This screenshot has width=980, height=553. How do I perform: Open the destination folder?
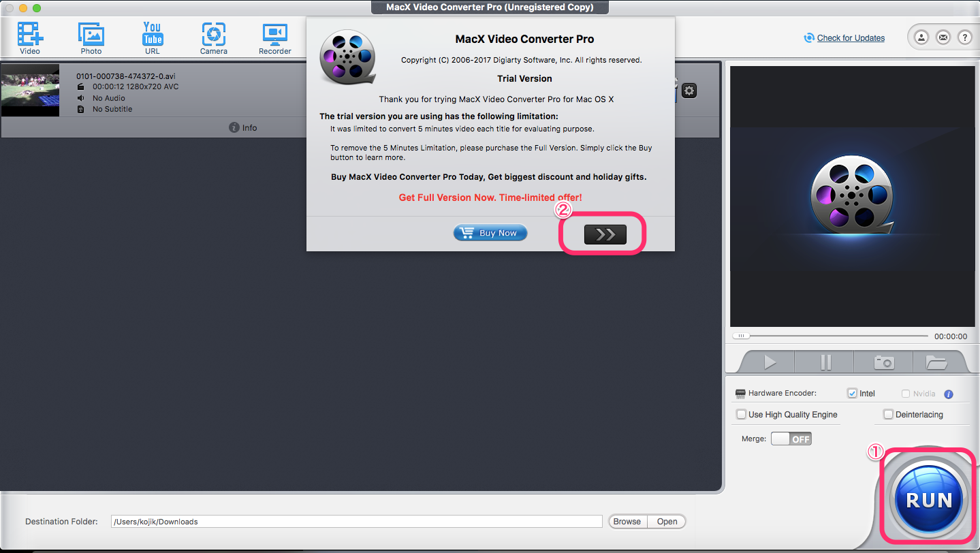pos(667,522)
